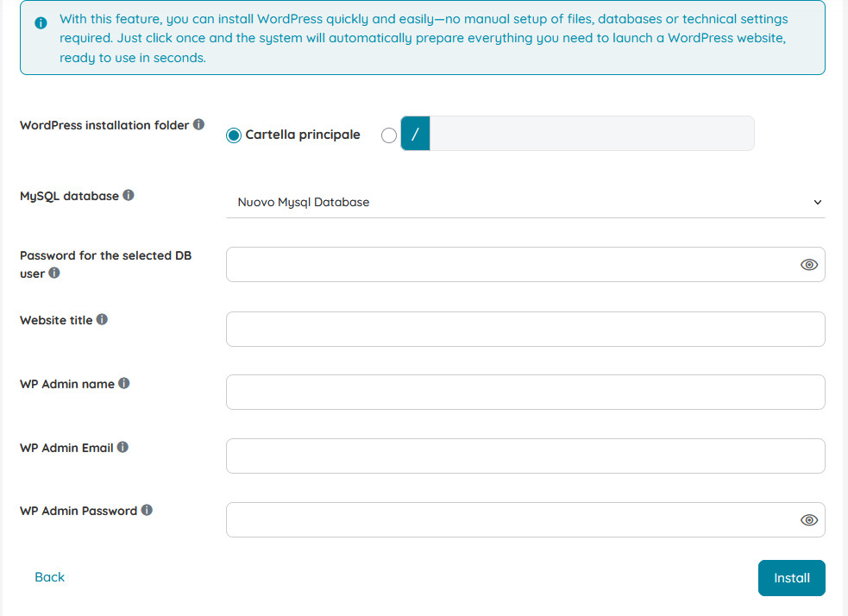Click the WP Admin name text field

point(525,392)
